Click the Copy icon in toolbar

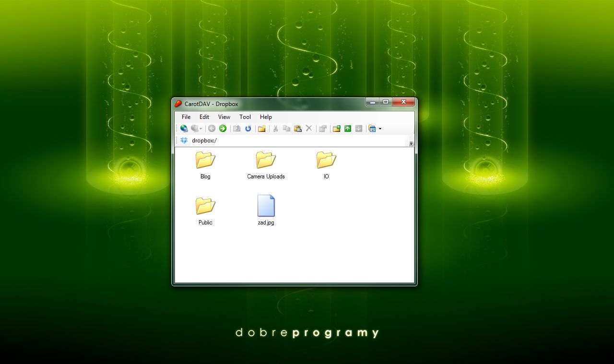point(286,129)
